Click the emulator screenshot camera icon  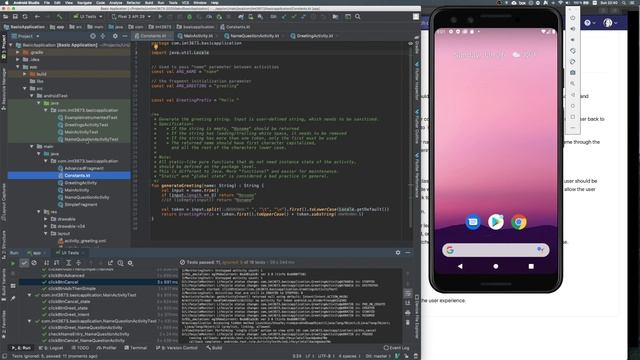coord(573,73)
